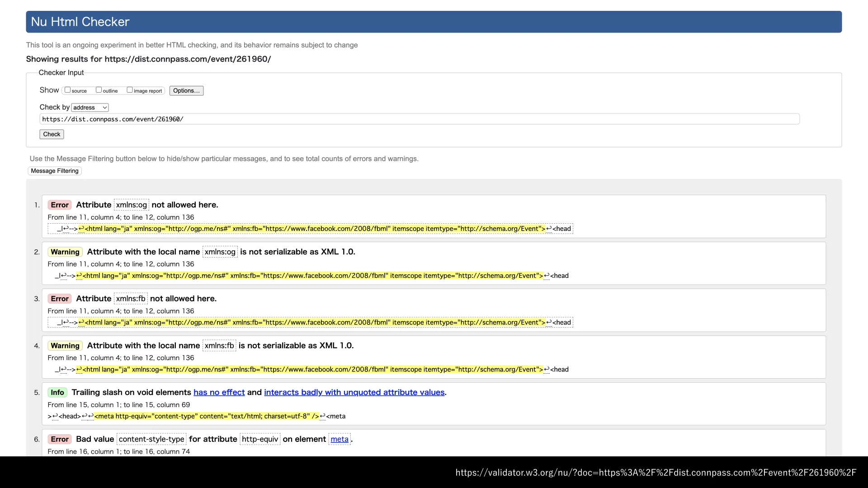Enable the outline checkbox
Screen dimensions: 868x488
coord(99,90)
